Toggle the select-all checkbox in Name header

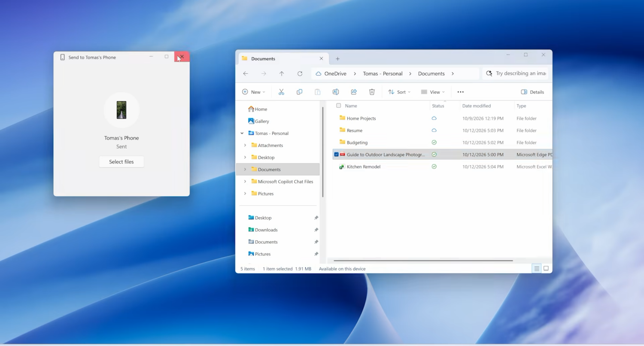pyautogui.click(x=339, y=106)
